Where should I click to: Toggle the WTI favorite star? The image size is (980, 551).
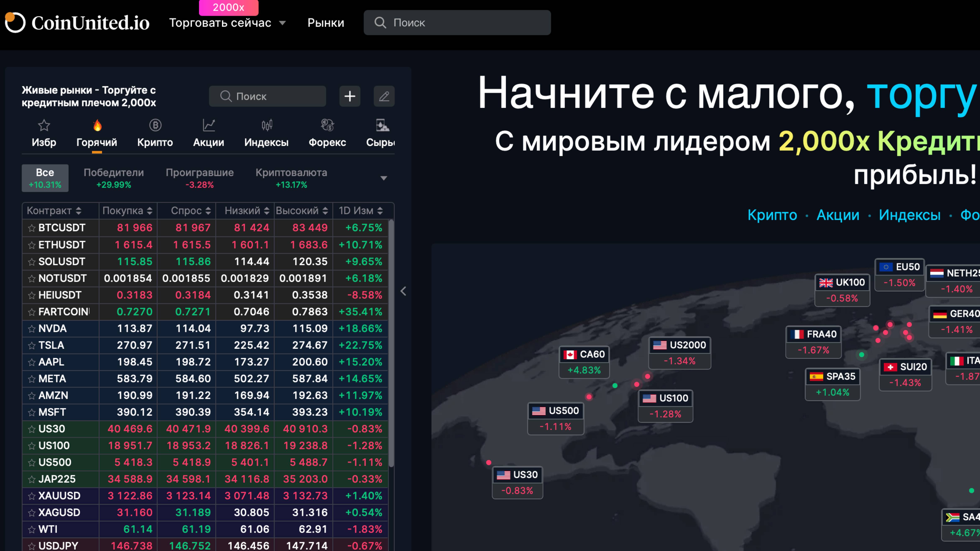32,530
